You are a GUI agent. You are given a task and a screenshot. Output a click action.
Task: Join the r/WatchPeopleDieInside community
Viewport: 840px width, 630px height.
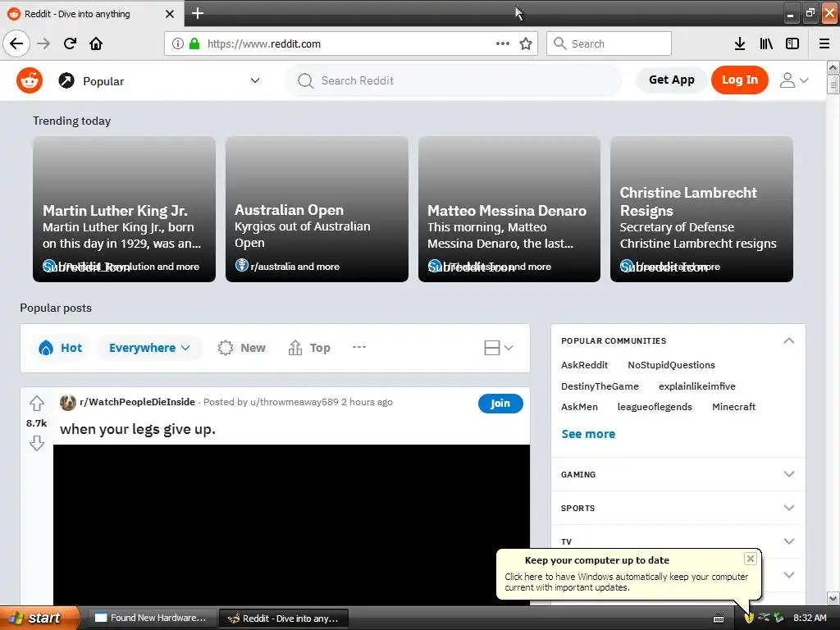click(500, 404)
